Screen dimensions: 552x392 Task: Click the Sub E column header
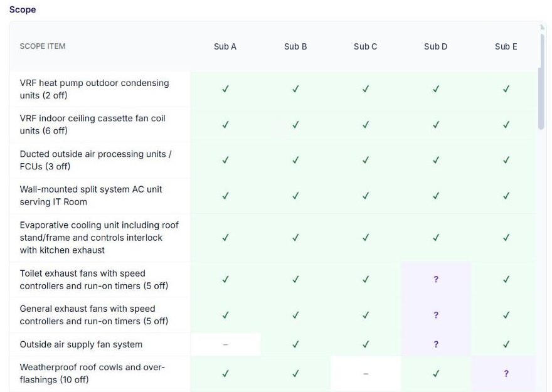point(506,46)
